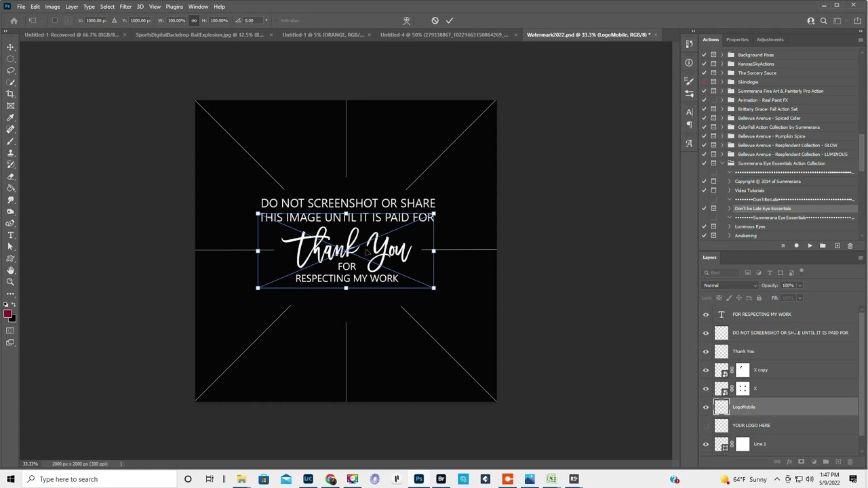Toggle Background Fixes action set checkmark
The height and width of the screenshot is (488, 868).
point(704,55)
